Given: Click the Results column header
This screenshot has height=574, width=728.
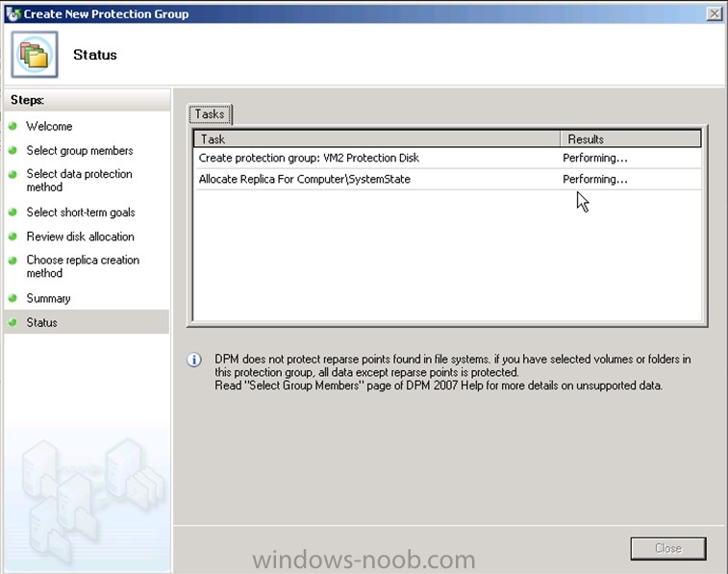Looking at the screenshot, I should pos(631,139).
